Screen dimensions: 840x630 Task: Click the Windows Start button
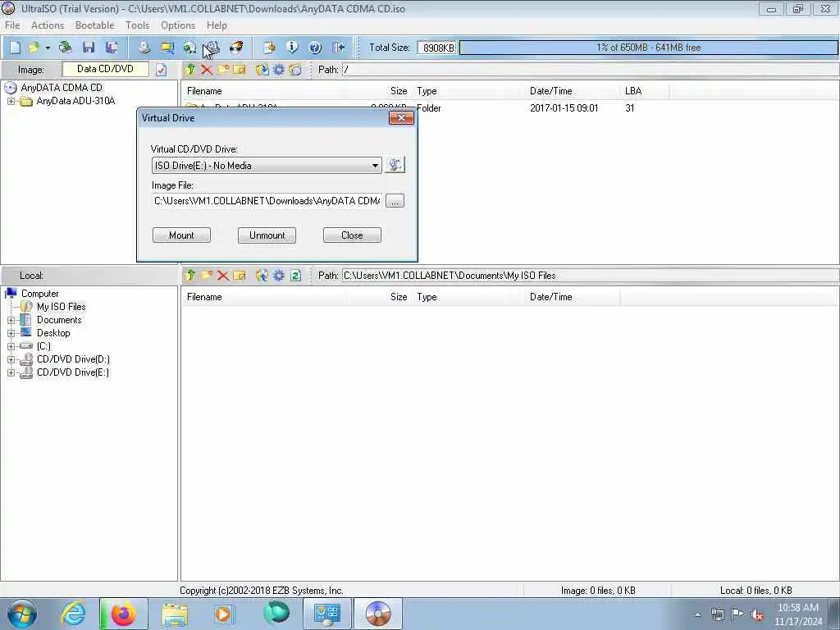pyautogui.click(x=22, y=614)
